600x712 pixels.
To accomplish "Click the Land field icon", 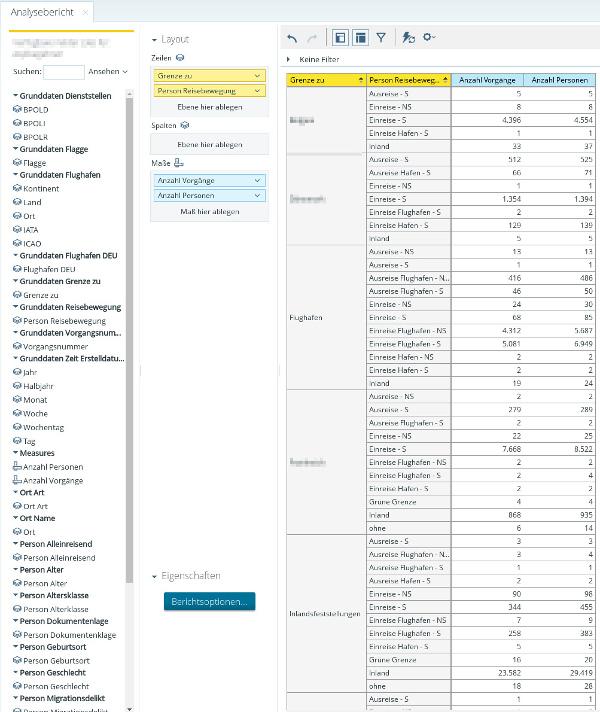I will coord(17,202).
